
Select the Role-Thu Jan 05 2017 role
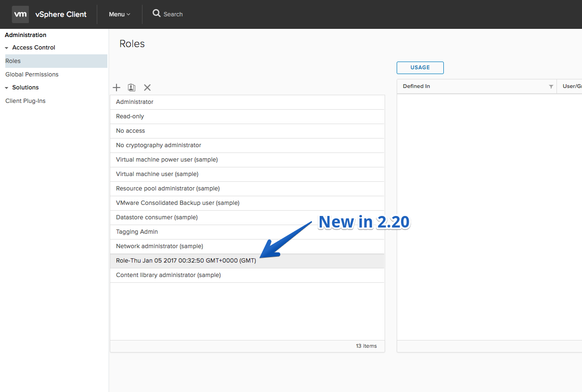[247, 261]
